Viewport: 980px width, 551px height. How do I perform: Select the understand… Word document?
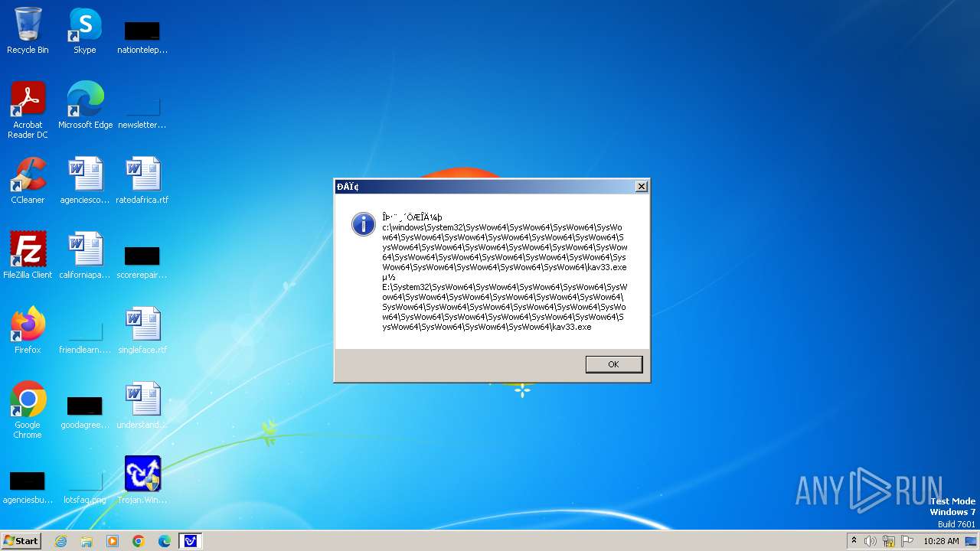point(142,406)
